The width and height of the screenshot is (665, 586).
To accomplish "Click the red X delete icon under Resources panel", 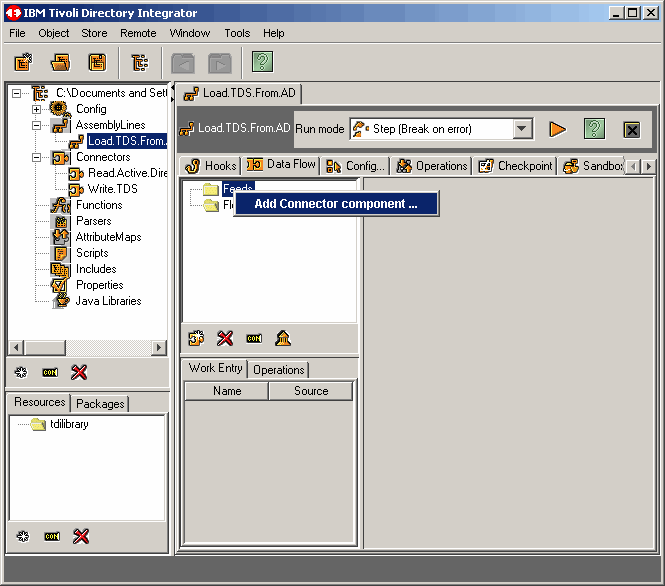I will click(81, 537).
